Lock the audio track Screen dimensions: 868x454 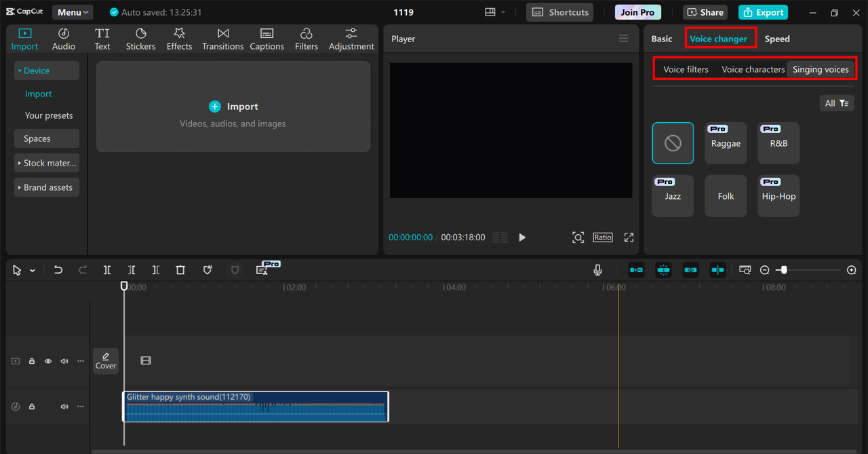[32, 406]
